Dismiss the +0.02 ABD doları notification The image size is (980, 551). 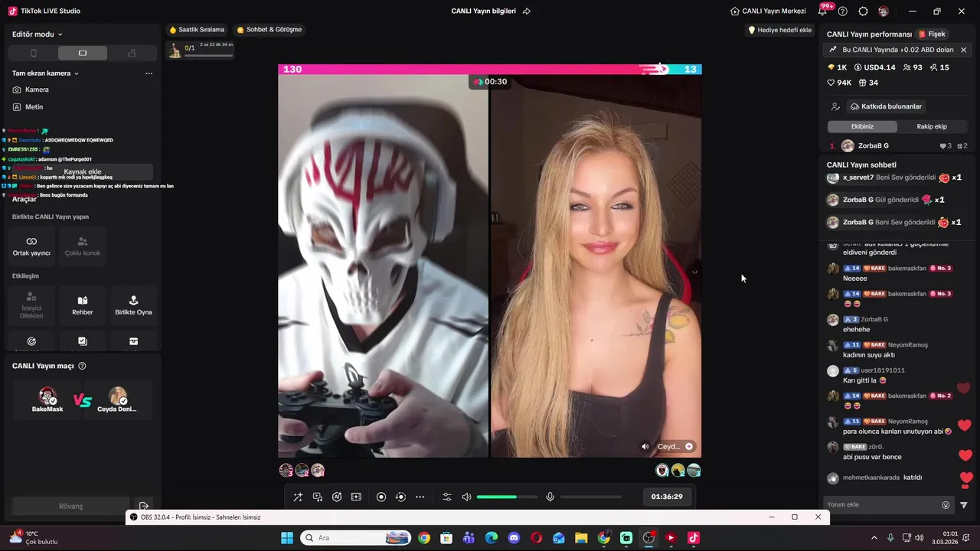[x=963, y=50]
